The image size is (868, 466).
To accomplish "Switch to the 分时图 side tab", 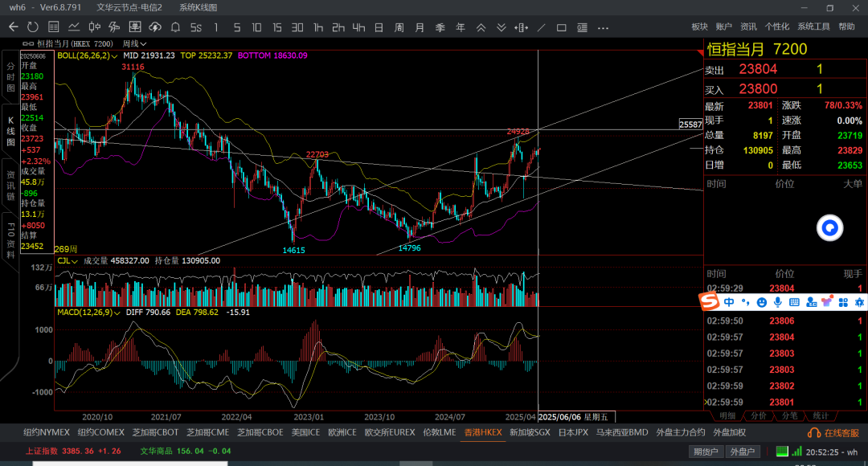I will point(10,77).
